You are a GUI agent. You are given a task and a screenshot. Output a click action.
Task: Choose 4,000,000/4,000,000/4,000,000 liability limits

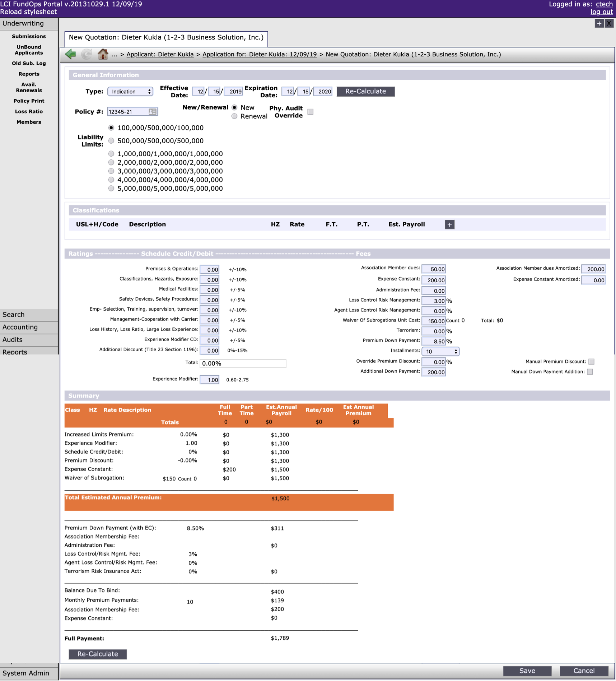111,180
